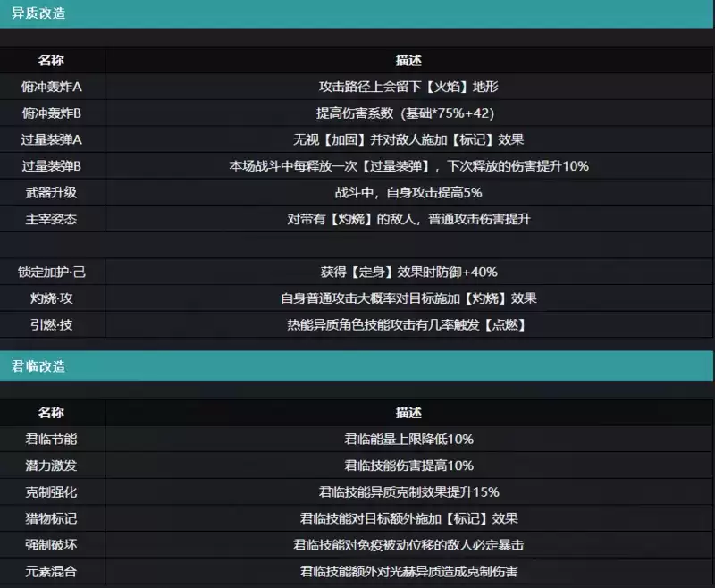Screen dimensions: 715x588
Task: Select the 潜力激发 name cell
Action: coord(51,466)
